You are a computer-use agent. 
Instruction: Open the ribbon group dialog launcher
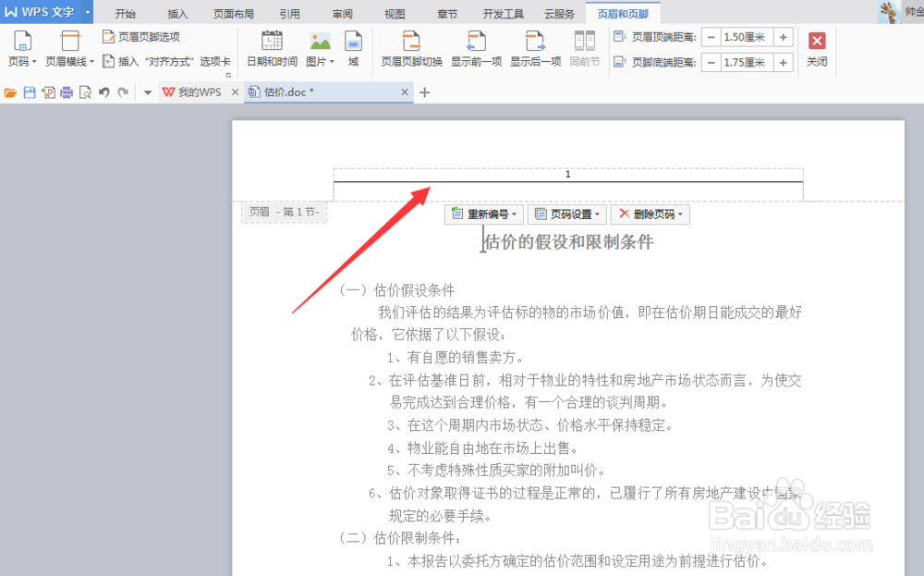tap(228, 75)
